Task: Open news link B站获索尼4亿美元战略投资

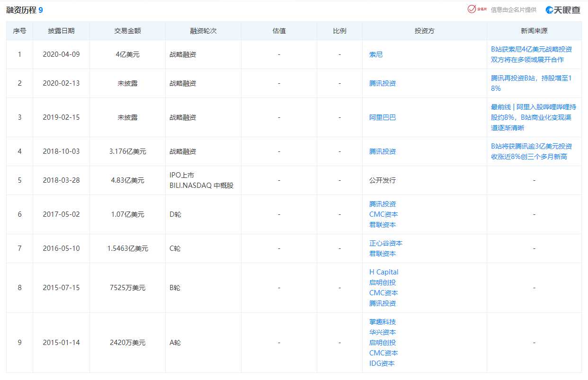Action: (531, 54)
